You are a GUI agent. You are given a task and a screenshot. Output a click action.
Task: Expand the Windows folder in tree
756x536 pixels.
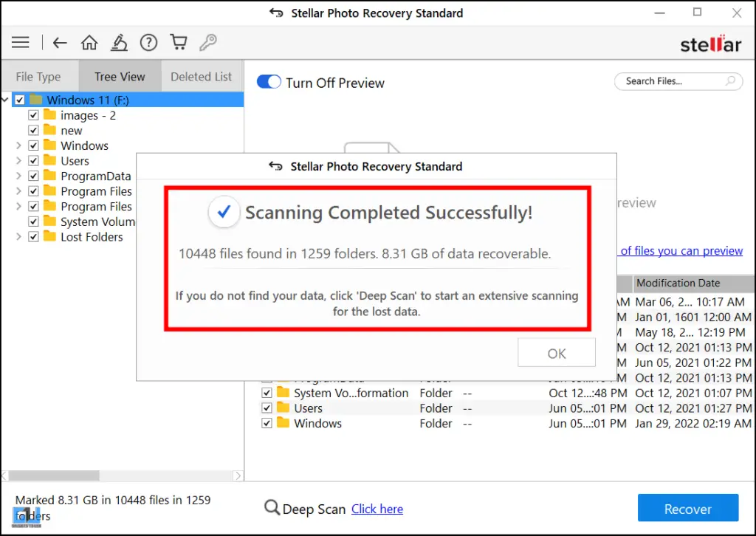click(x=18, y=146)
